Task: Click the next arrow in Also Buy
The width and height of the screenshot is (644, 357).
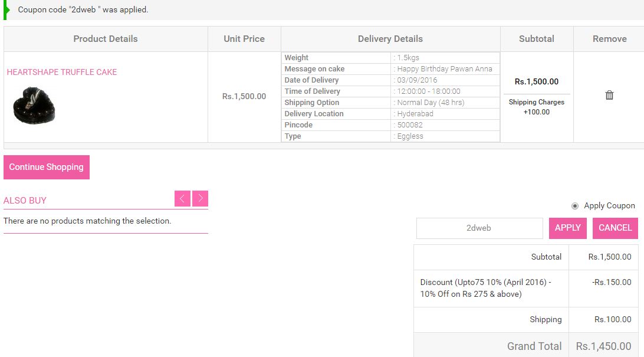Action: coord(201,199)
